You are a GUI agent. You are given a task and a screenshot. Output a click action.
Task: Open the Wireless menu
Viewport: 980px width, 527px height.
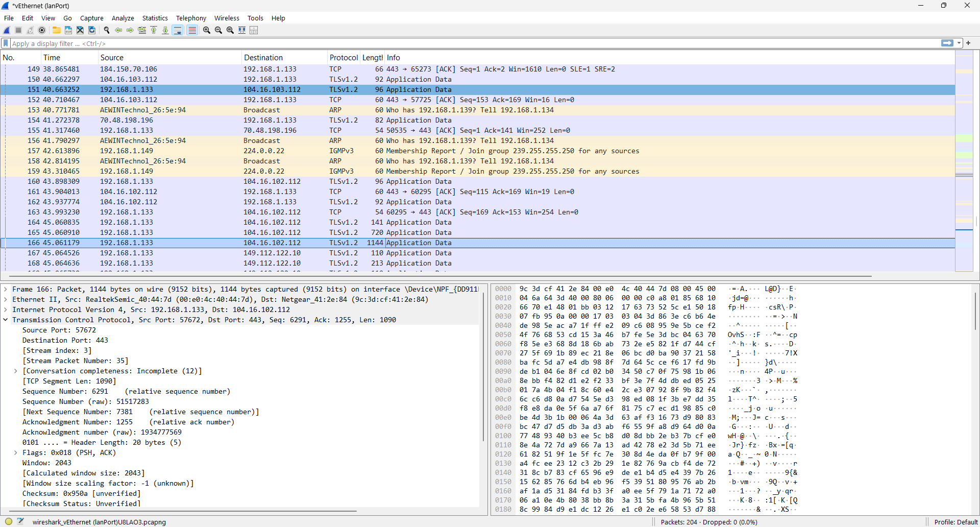point(227,18)
